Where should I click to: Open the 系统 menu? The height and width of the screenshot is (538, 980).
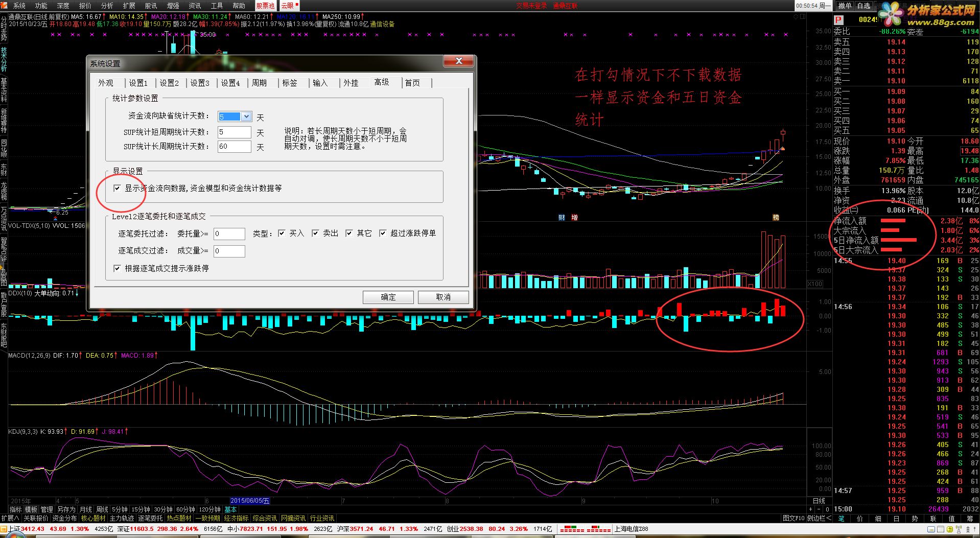pyautogui.click(x=19, y=6)
